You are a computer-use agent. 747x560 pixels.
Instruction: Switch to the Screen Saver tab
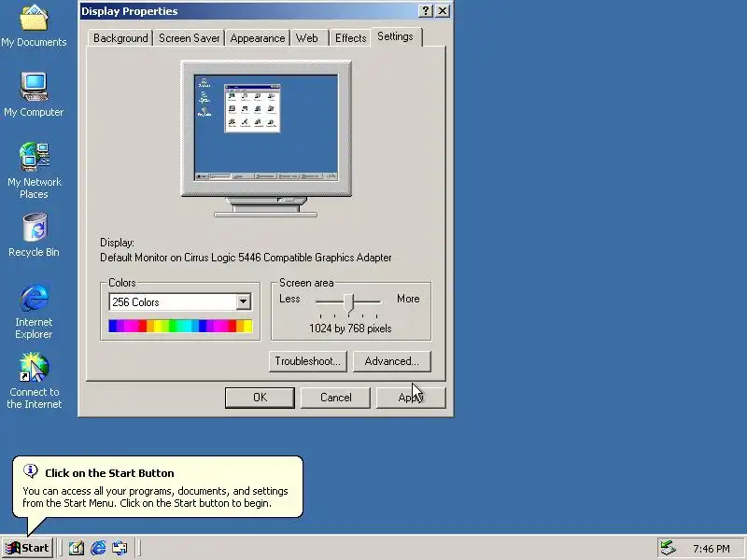pyautogui.click(x=189, y=38)
